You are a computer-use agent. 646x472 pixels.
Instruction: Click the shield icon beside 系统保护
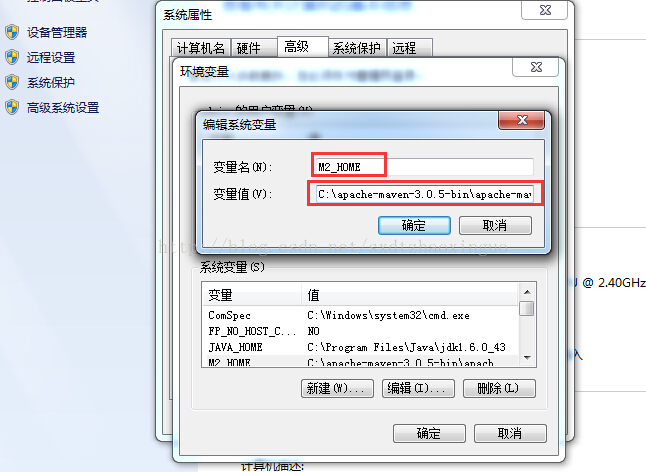[x=12, y=82]
